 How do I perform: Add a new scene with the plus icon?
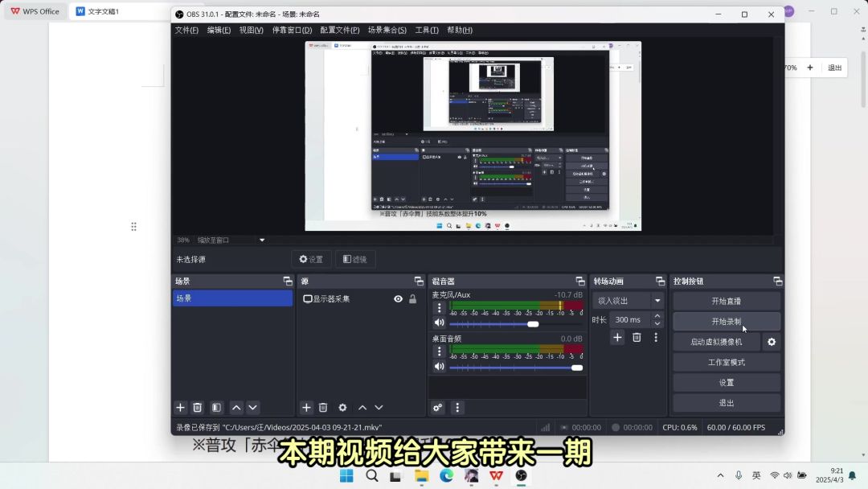click(x=181, y=408)
